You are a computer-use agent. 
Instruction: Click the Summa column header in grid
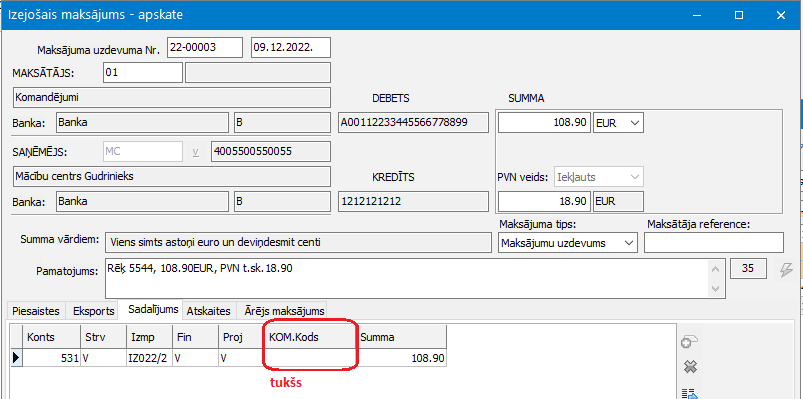coord(403,338)
